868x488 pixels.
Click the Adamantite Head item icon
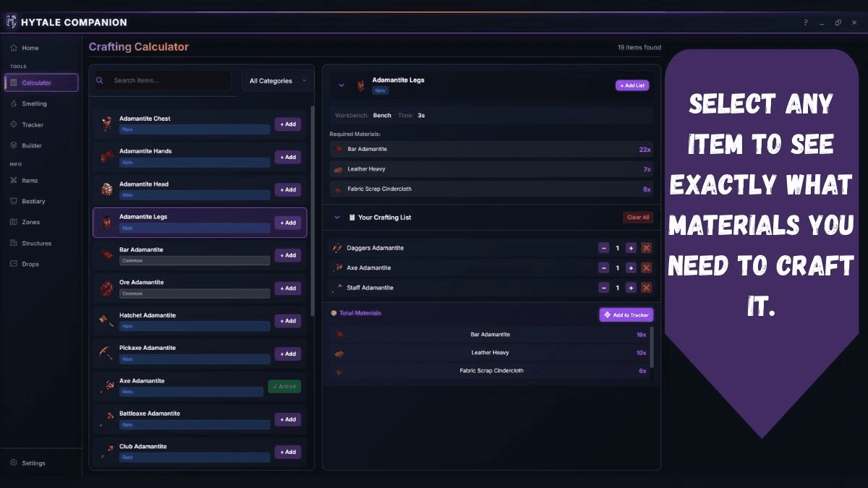[x=107, y=189]
